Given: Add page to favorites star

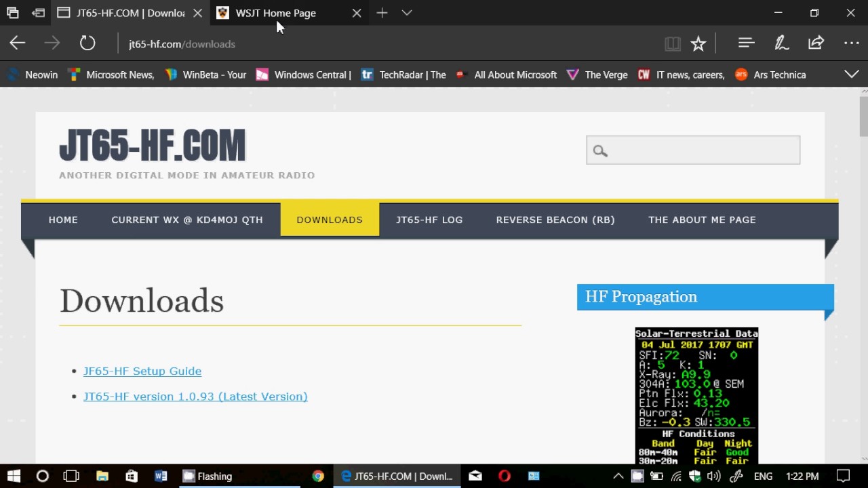Looking at the screenshot, I should pyautogui.click(x=698, y=44).
